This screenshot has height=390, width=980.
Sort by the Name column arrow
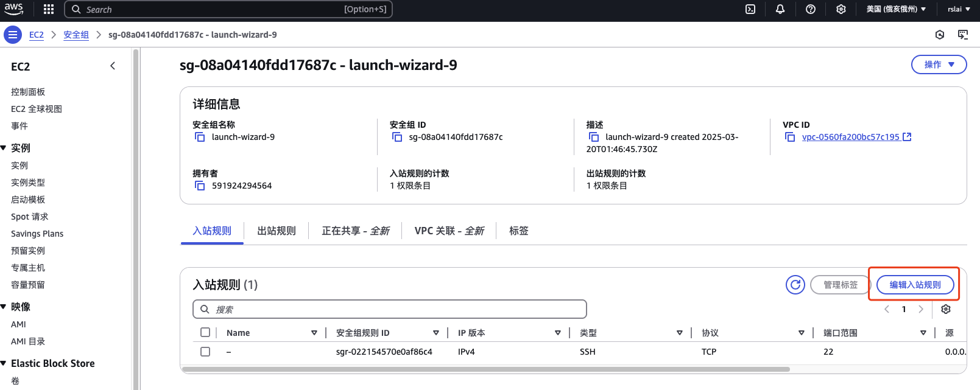[314, 333]
